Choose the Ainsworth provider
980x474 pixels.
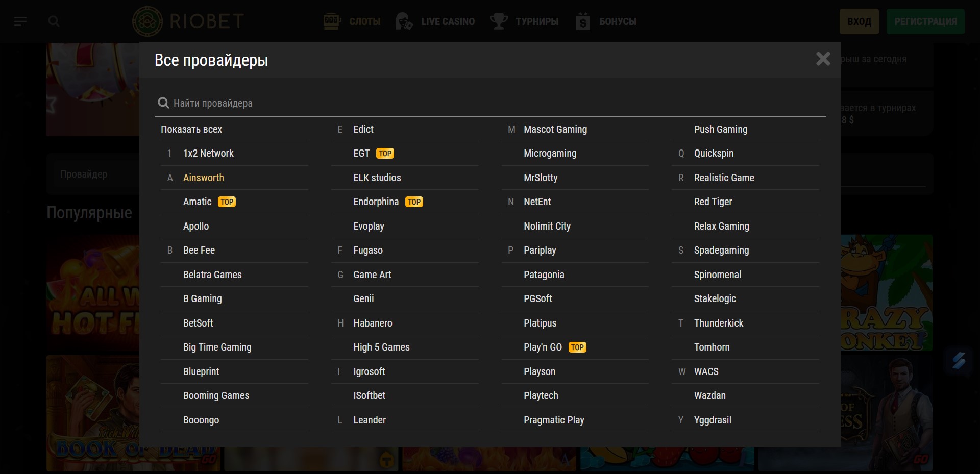click(x=204, y=178)
